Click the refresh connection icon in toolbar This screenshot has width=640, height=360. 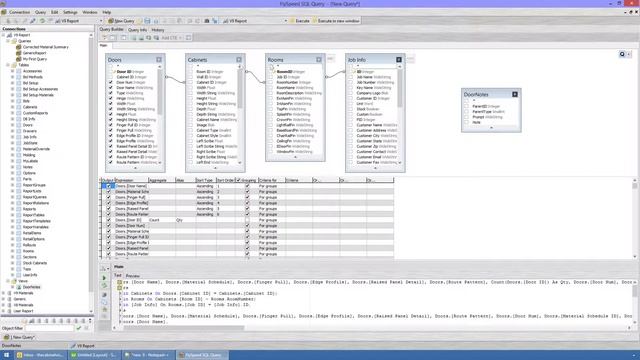point(42,21)
